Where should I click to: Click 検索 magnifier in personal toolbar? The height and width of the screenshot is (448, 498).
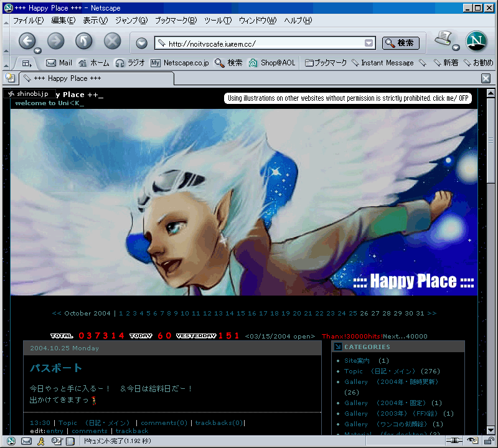coord(228,63)
